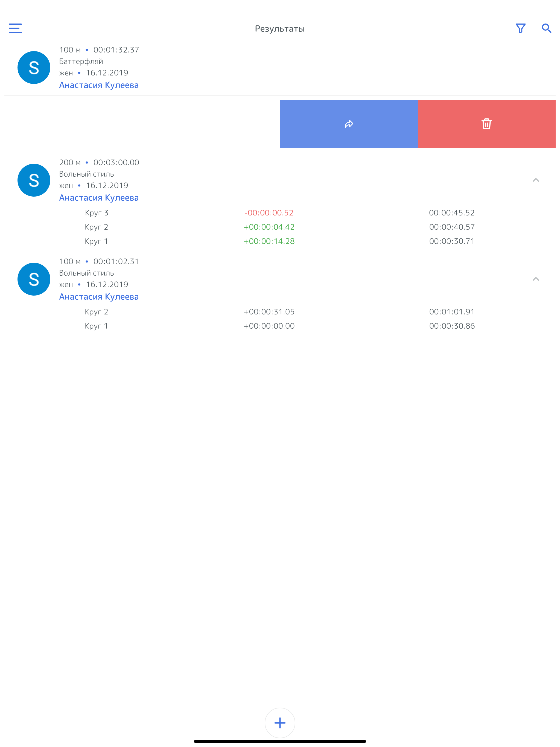This screenshot has width=560, height=747.
Task: Select lap time 00:00:30.71
Action: 452,241
